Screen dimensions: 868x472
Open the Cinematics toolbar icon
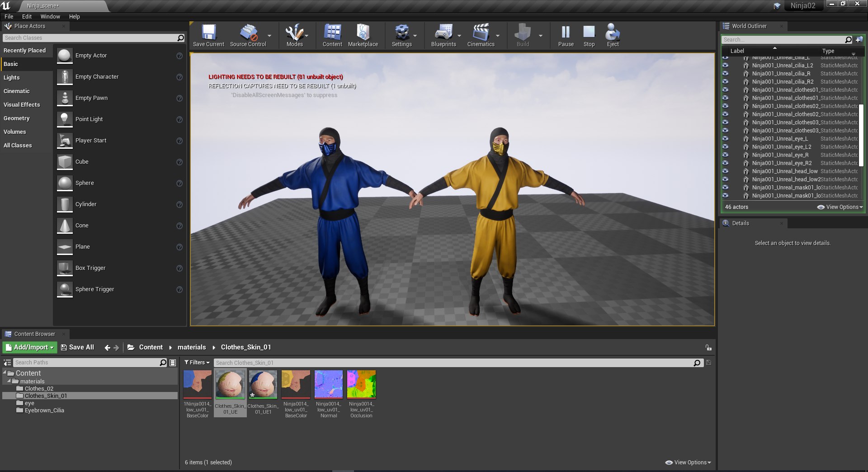pyautogui.click(x=481, y=33)
